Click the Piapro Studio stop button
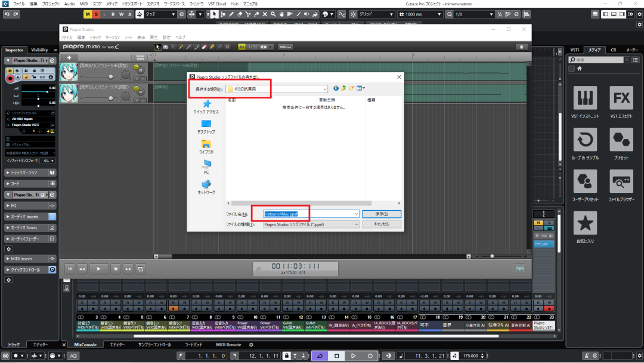Image resolution: width=644 pixels, height=363 pixels. pos(116,269)
